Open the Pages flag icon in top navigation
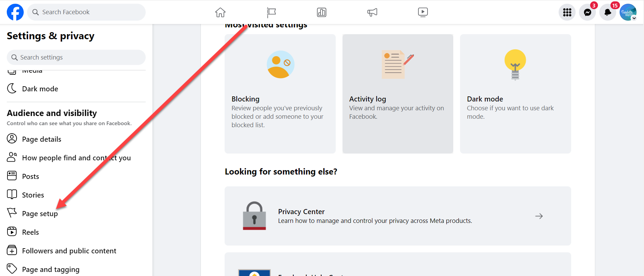Viewport: 644px width, 276px height. [x=271, y=12]
